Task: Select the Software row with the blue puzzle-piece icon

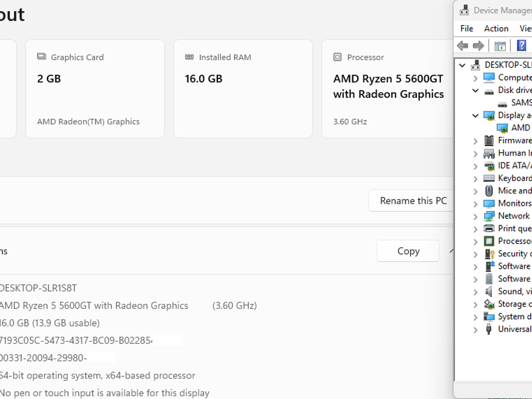Action: coord(508,267)
